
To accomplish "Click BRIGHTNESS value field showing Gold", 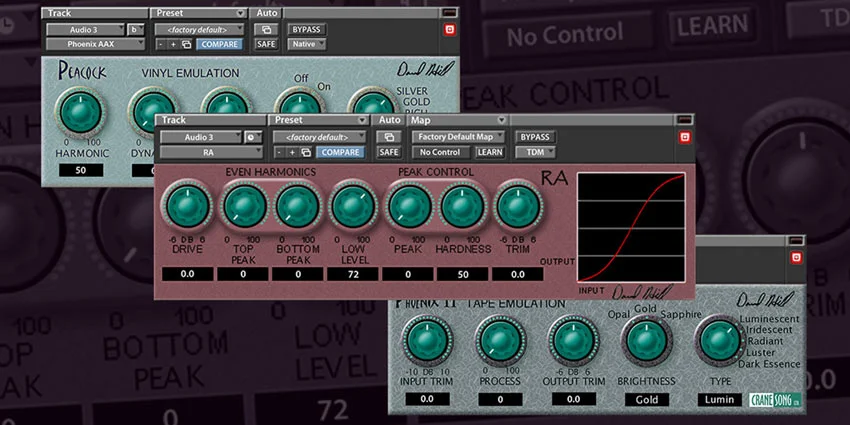I will pos(647,400).
